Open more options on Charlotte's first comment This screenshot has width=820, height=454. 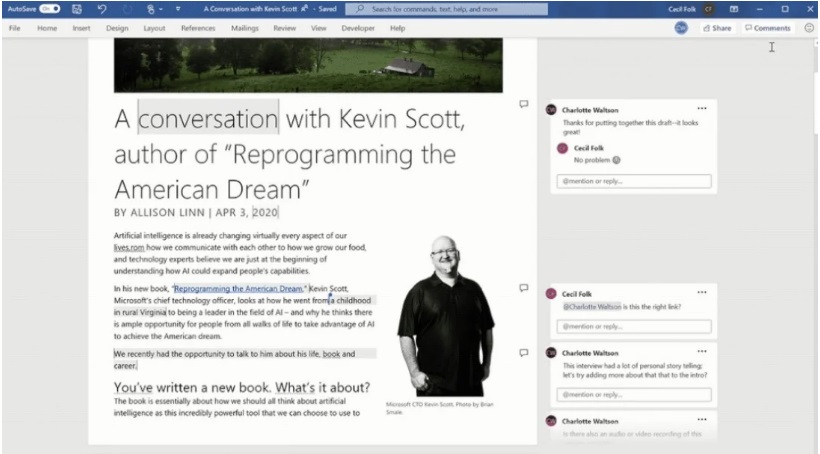[x=702, y=108]
